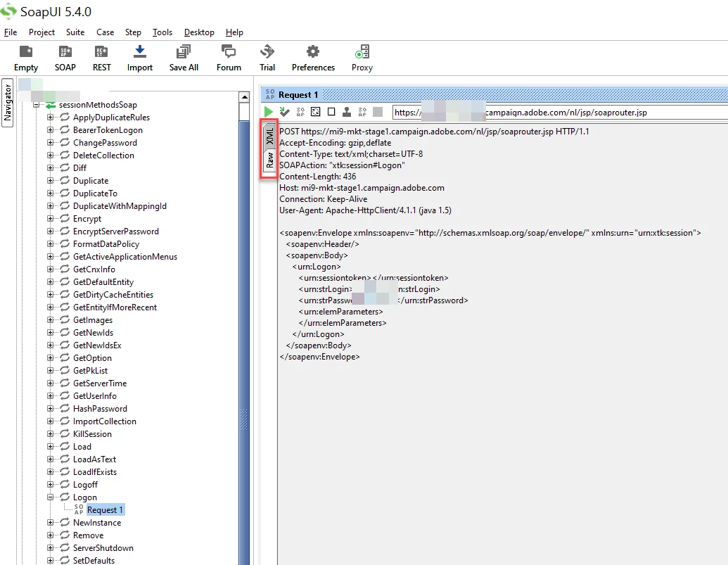The width and height of the screenshot is (728, 565).
Task: Click the SOAPAction header line
Action: [342, 165]
